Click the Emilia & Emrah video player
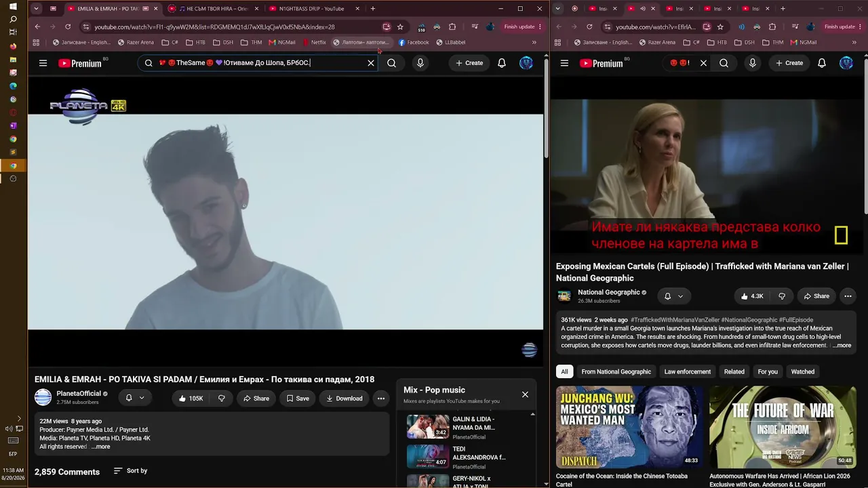Image resolution: width=868 pixels, height=488 pixels. coord(285,222)
